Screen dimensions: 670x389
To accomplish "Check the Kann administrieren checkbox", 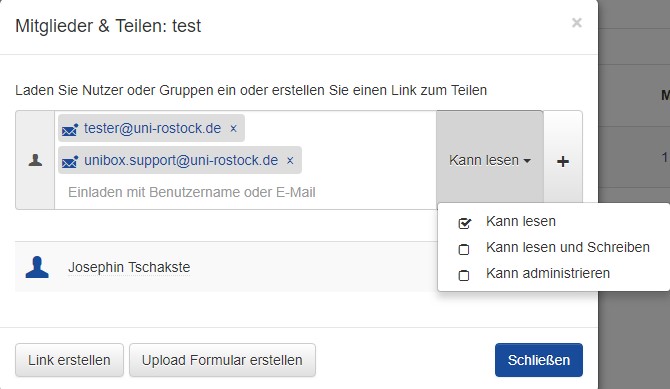I will point(464,275).
